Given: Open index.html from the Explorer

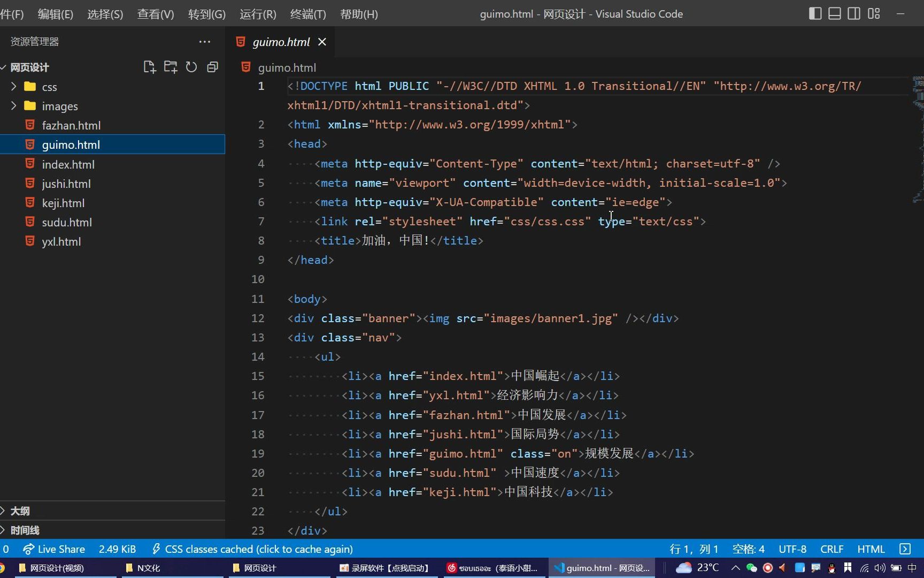Looking at the screenshot, I should (x=68, y=164).
